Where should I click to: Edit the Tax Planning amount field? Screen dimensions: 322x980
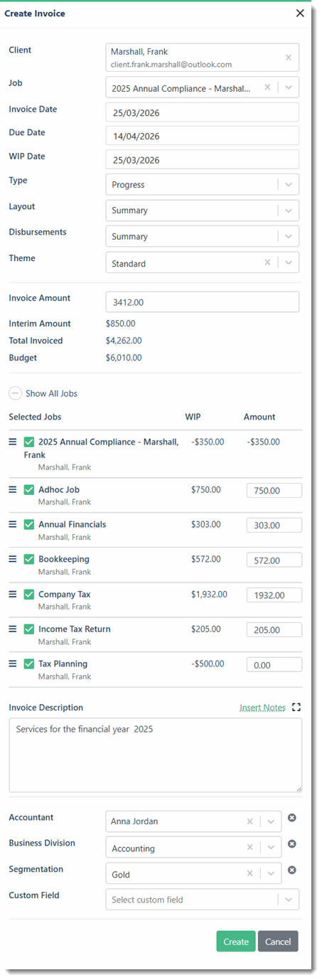274,664
